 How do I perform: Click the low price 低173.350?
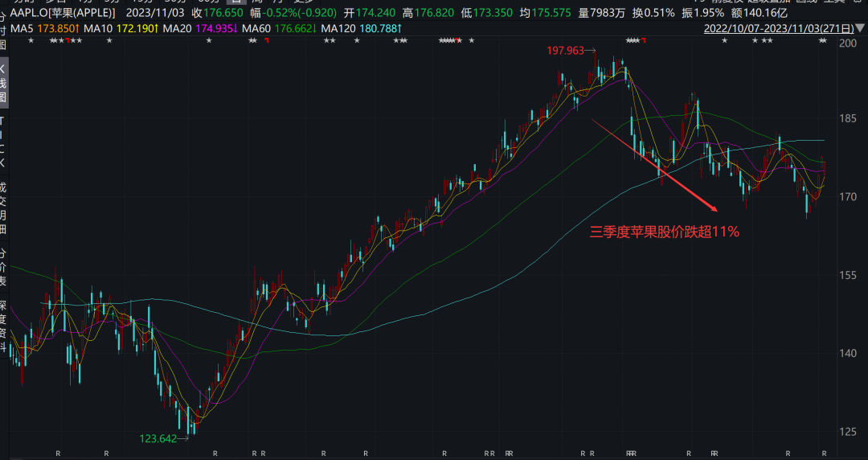point(486,13)
